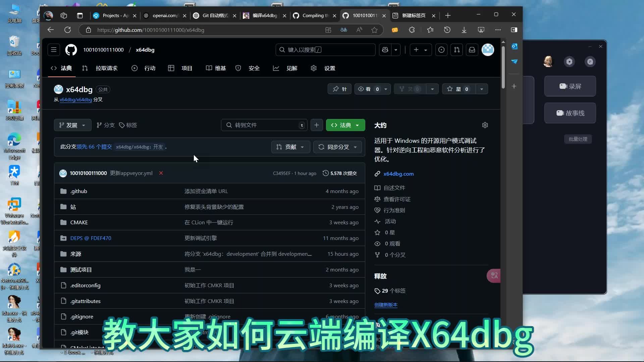Click the create new release (创建新版本) link
Screen dimensions: 644x362
point(386,305)
